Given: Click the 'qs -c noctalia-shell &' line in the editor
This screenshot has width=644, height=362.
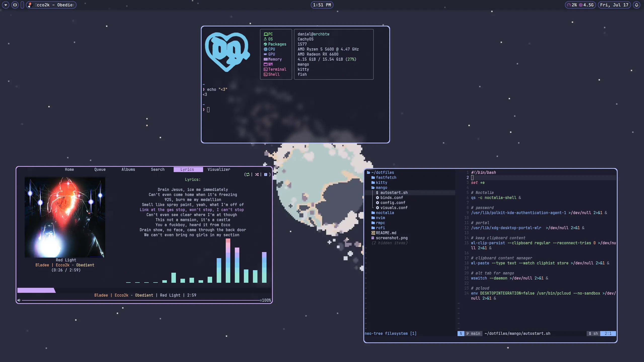Looking at the screenshot, I should point(496,198).
